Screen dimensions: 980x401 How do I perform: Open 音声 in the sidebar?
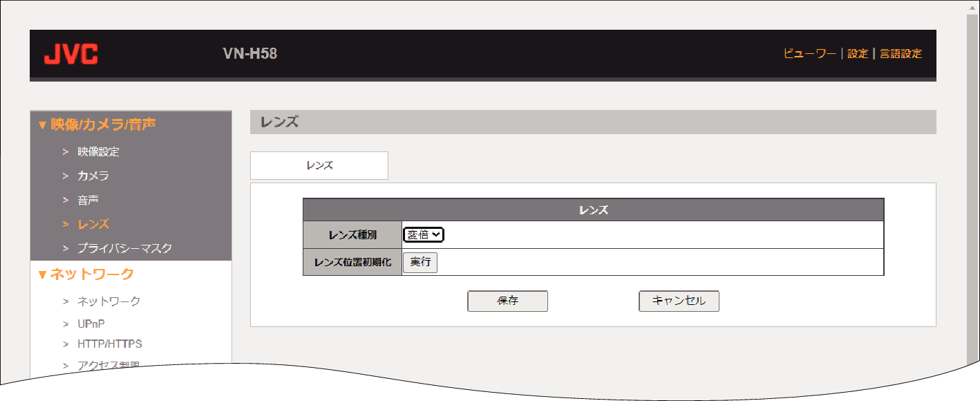pyautogui.click(x=88, y=200)
